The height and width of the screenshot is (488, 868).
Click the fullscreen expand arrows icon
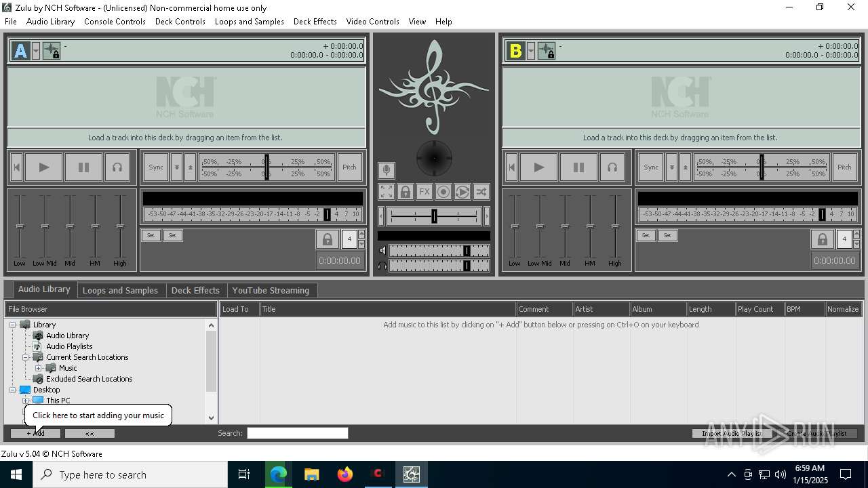point(386,192)
